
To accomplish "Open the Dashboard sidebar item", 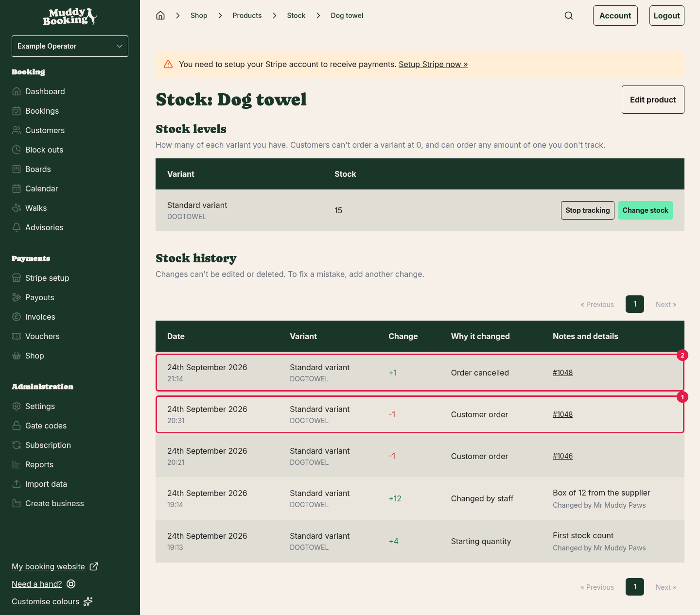I will click(45, 91).
